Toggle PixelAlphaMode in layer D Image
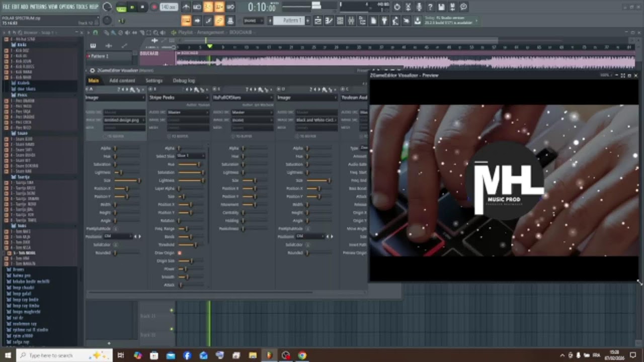Screen dimensions: 644x362 [x=307, y=229]
